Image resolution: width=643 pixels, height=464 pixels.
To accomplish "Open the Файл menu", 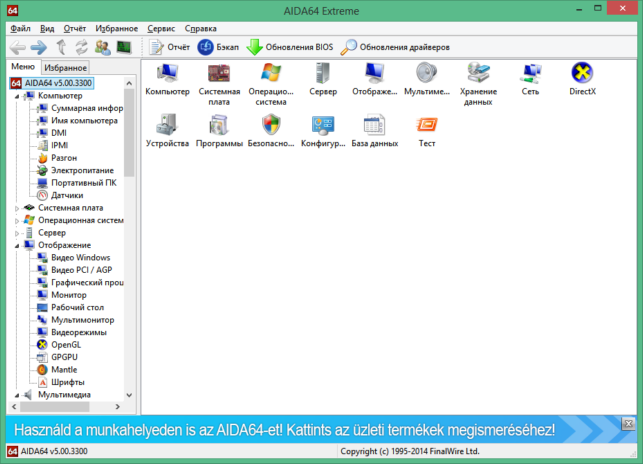I will coord(21,29).
